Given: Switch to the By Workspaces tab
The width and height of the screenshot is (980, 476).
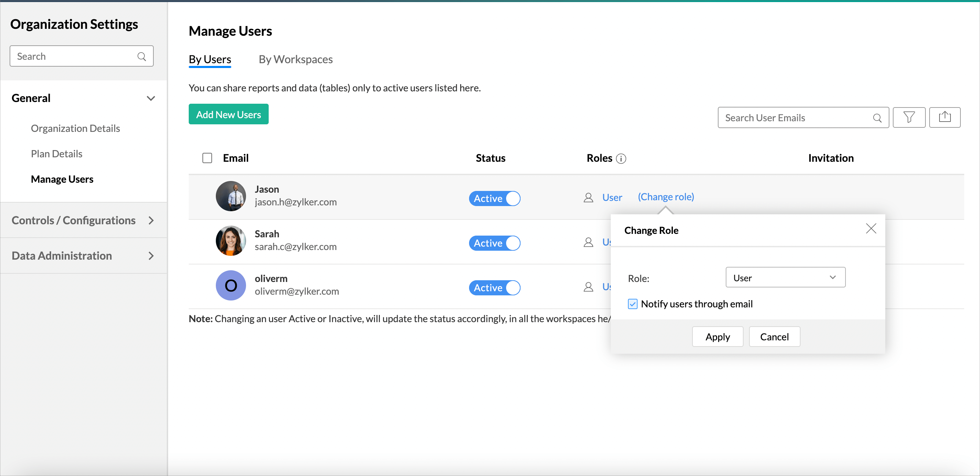Looking at the screenshot, I should pyautogui.click(x=295, y=59).
